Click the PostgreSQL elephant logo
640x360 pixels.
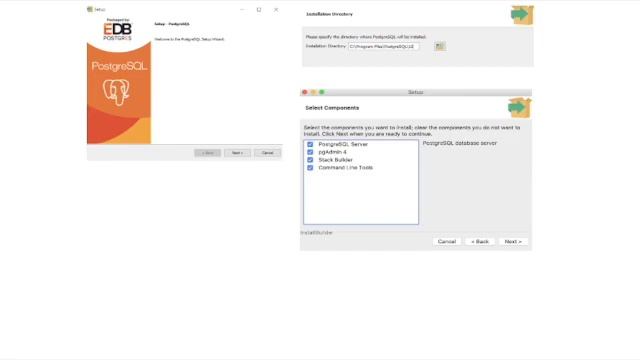116,92
